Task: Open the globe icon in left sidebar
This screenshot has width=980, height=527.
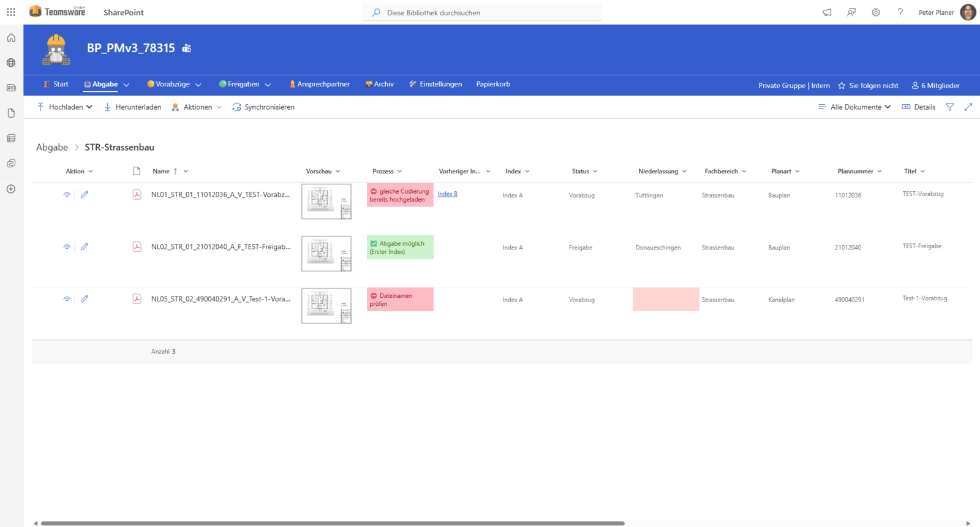Action: pos(11,63)
